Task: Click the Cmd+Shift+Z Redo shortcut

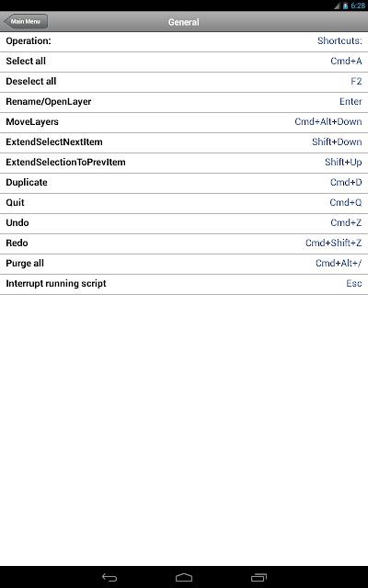Action: pyautogui.click(x=333, y=243)
